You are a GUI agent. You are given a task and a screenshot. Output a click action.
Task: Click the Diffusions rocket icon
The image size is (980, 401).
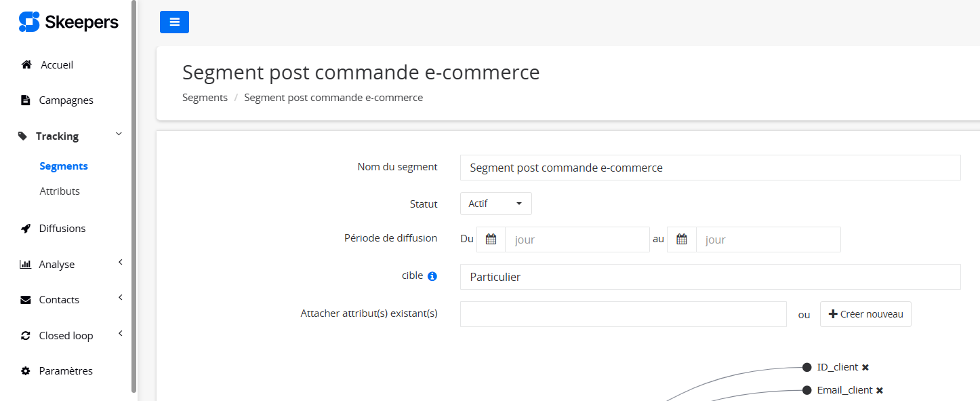(x=26, y=229)
